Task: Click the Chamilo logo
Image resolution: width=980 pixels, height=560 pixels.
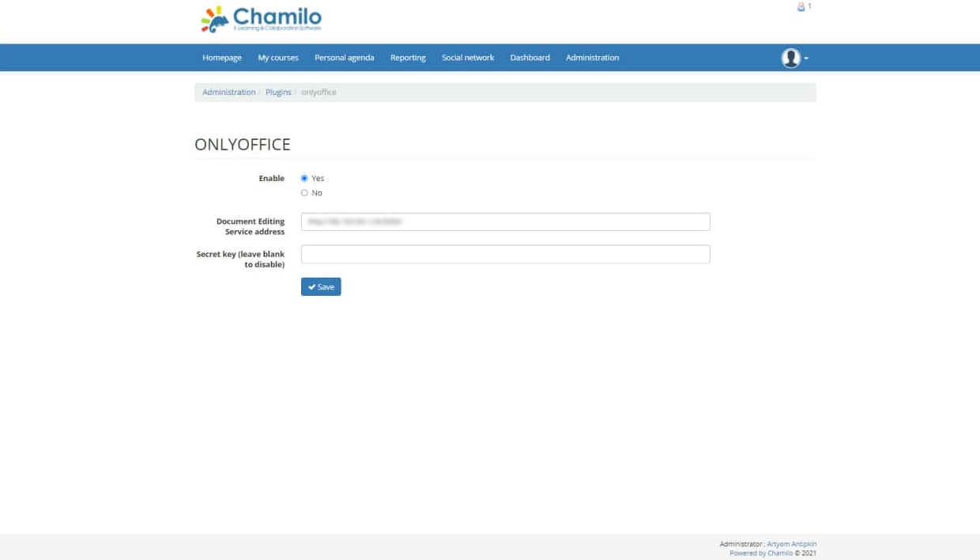Action: 262,18
